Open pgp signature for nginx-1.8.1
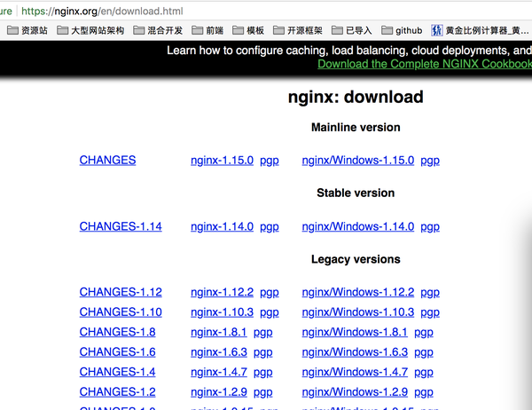Image resolution: width=532 pixels, height=410 pixels. coord(263,333)
